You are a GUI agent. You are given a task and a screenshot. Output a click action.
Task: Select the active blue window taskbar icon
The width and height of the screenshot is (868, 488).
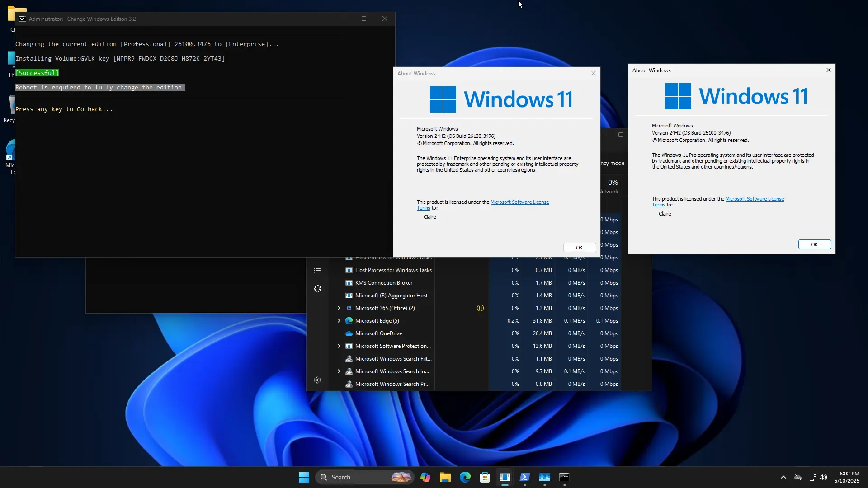505,477
